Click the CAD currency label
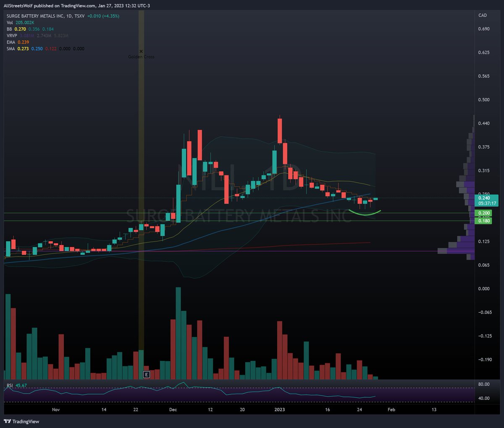 click(x=483, y=16)
